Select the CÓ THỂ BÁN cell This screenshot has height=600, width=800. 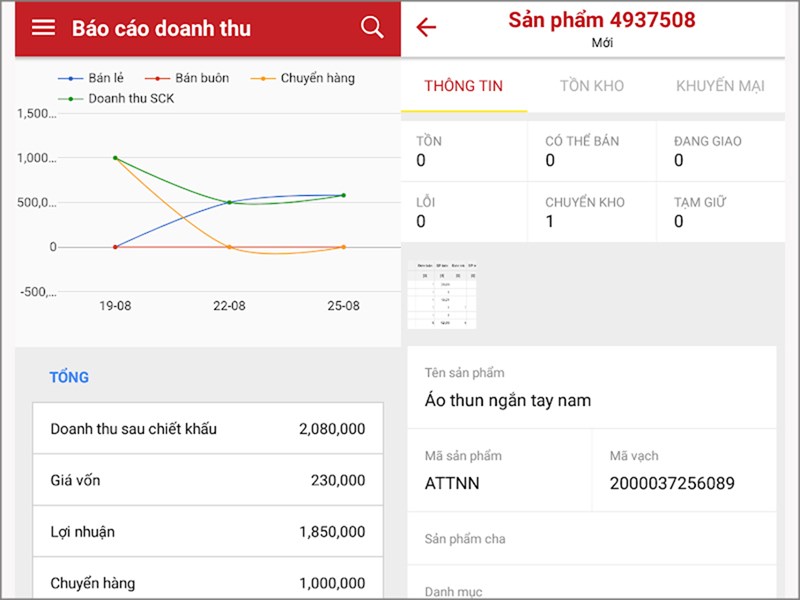[592, 151]
